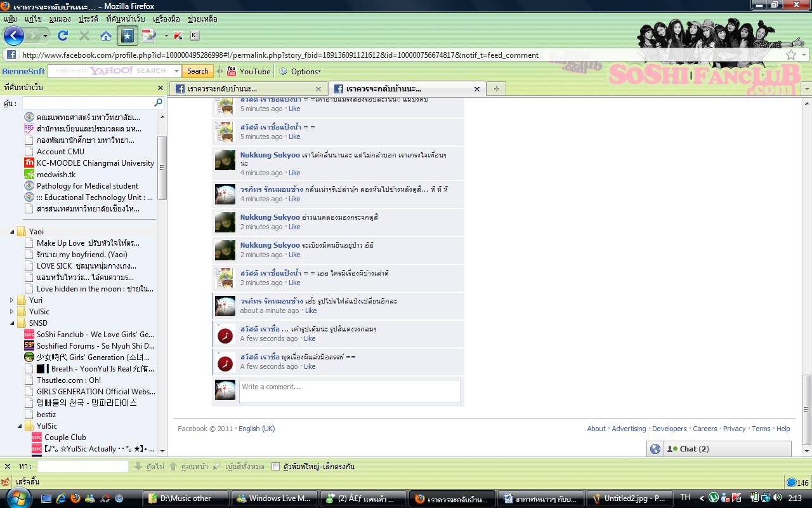The image size is (812, 508).
Task: Click the address bar URL
Action: pyautogui.click(x=280, y=55)
